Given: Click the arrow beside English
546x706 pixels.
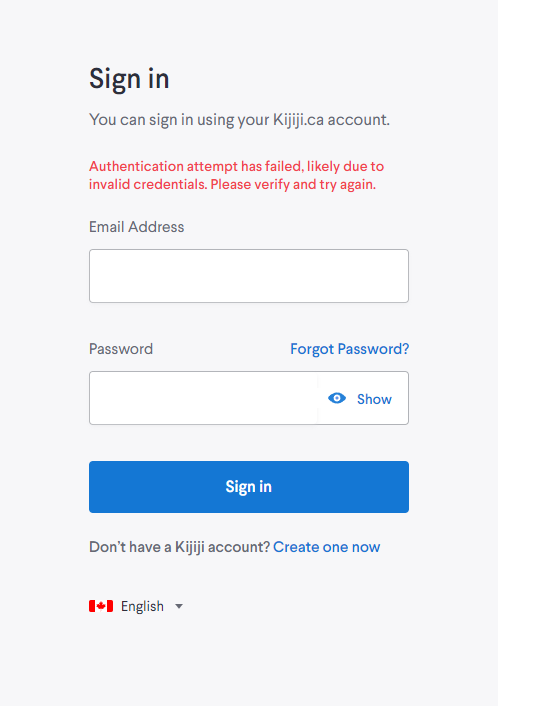Looking at the screenshot, I should pos(179,606).
